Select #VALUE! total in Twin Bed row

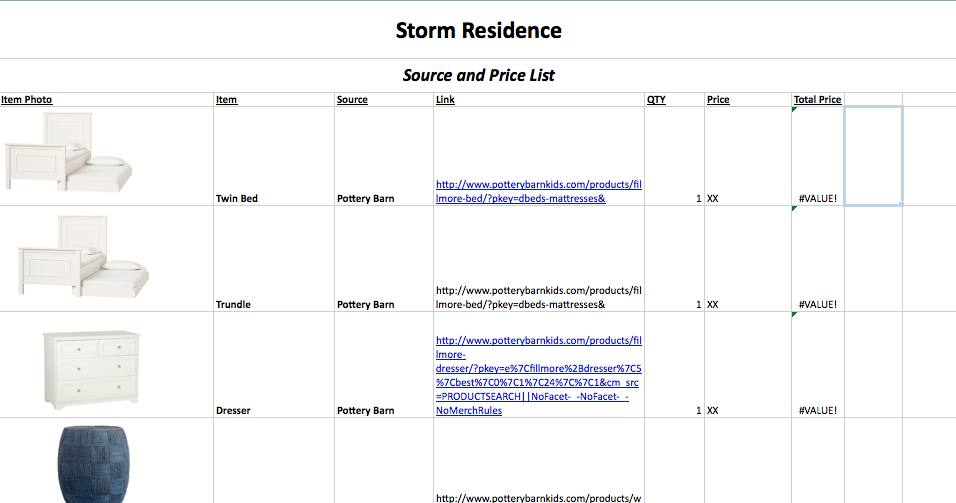[x=818, y=156]
